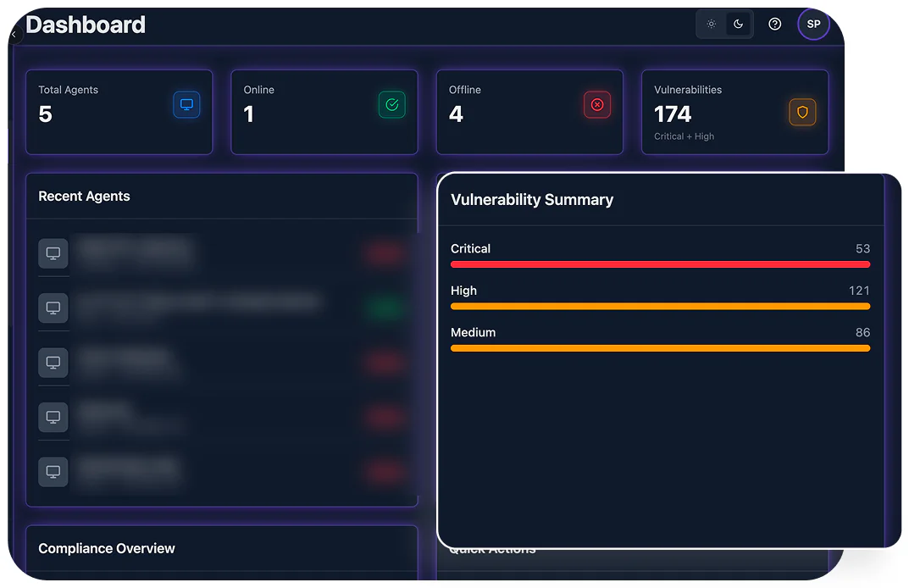This screenshot has width=909, height=588.
Task: Switch to light theme using sun icon
Action: pyautogui.click(x=712, y=25)
